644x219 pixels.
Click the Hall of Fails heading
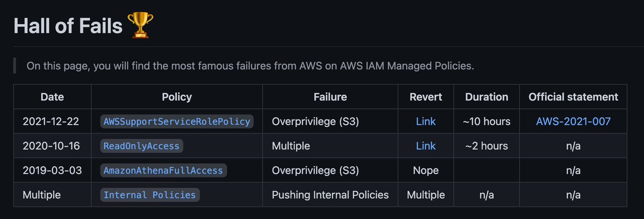(68, 26)
